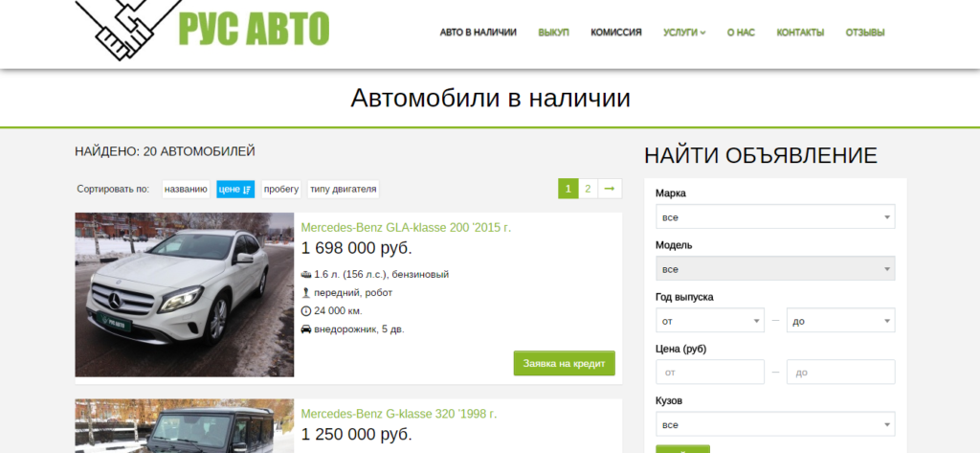Image resolution: width=980 pixels, height=453 pixels.
Task: Open Год выпуска 'до' dropdown
Action: (840, 321)
